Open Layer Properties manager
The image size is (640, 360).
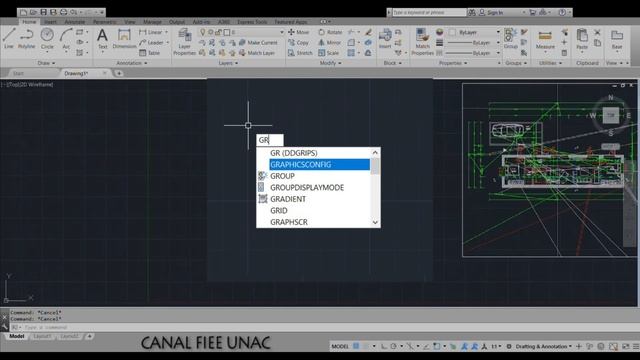(x=184, y=41)
